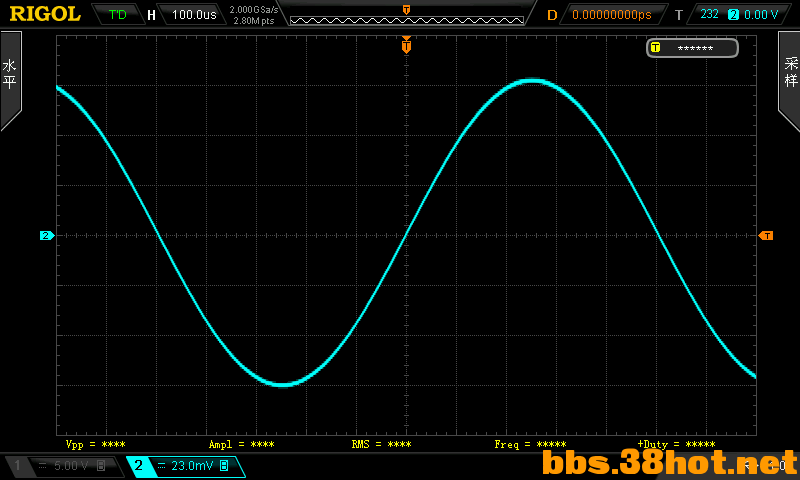This screenshot has height=480, width=800.
Task: Click the RIGOL logo
Action: (45, 14)
